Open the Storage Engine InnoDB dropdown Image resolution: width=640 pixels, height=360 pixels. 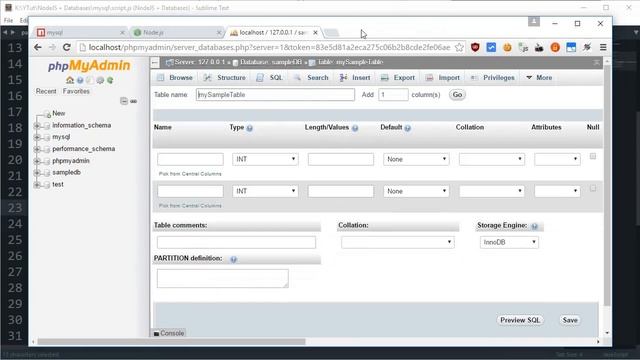click(509, 242)
